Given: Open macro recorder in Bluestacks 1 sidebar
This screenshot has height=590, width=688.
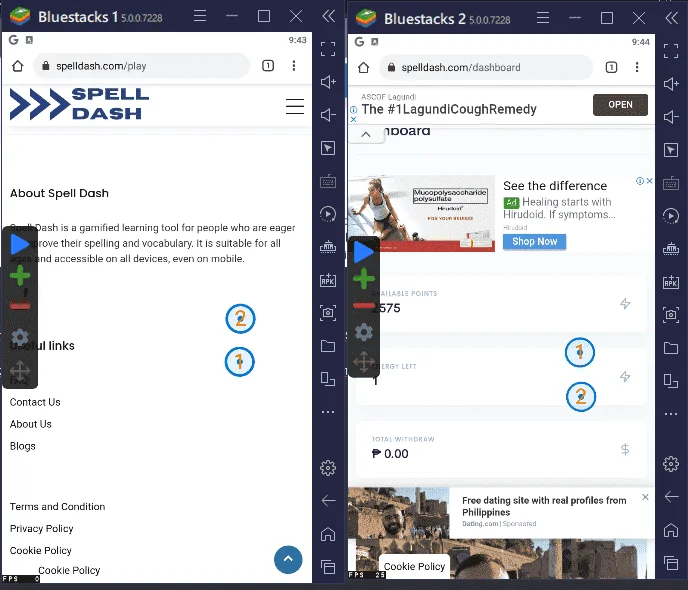Looking at the screenshot, I should coord(328,214).
